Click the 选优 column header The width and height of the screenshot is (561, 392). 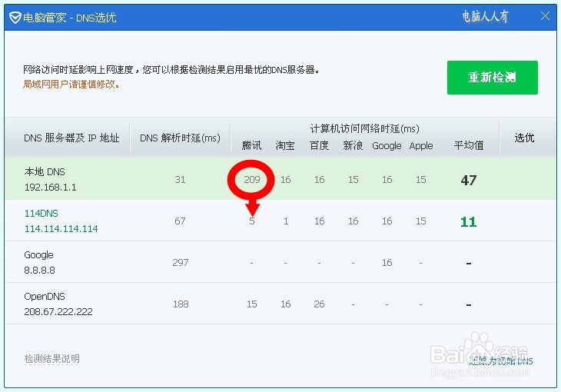pyautogui.click(x=524, y=138)
